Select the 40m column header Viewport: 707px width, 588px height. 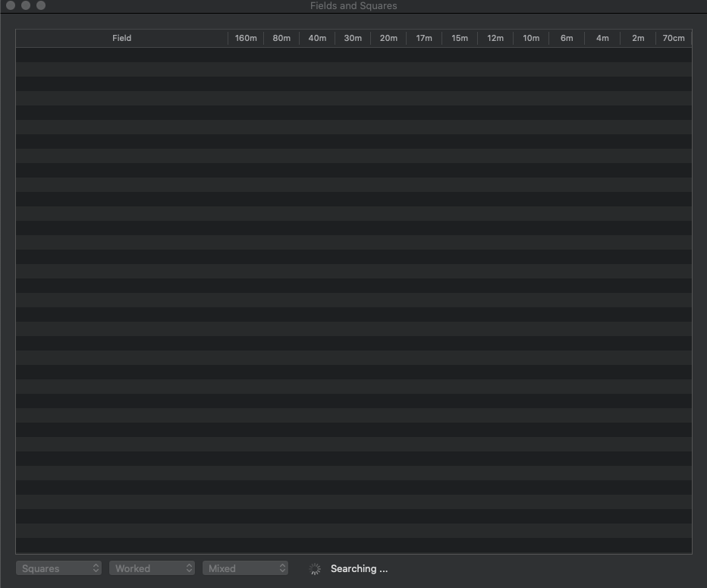[317, 38]
